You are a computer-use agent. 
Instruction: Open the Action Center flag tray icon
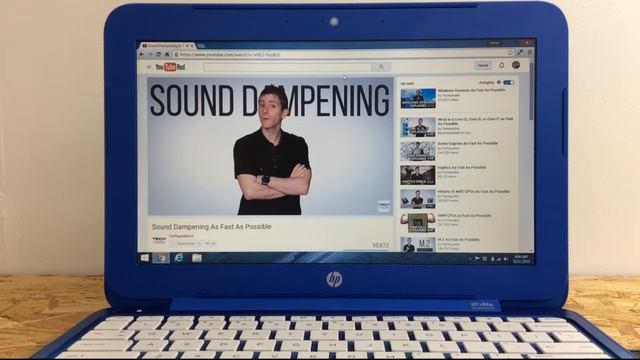click(x=477, y=259)
